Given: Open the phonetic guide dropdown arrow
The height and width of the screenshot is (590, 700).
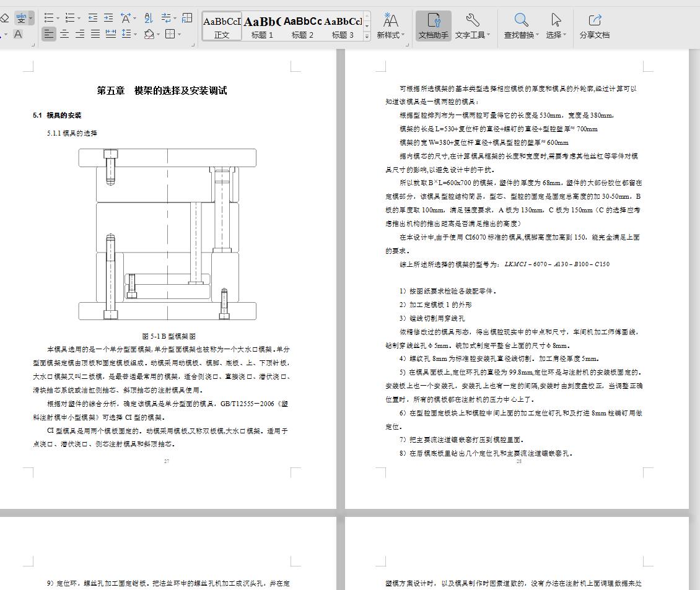Looking at the screenshot, I should [31, 19].
